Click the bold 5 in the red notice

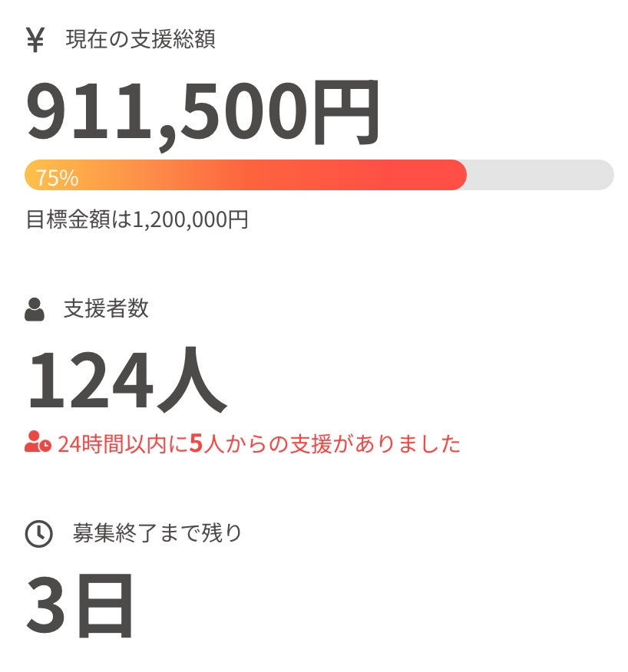click(196, 443)
